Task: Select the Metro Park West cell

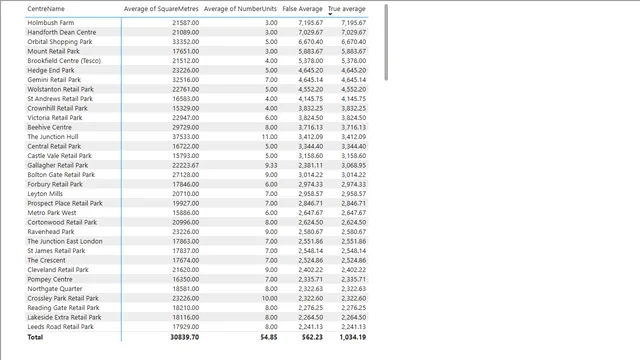Action: (52, 213)
